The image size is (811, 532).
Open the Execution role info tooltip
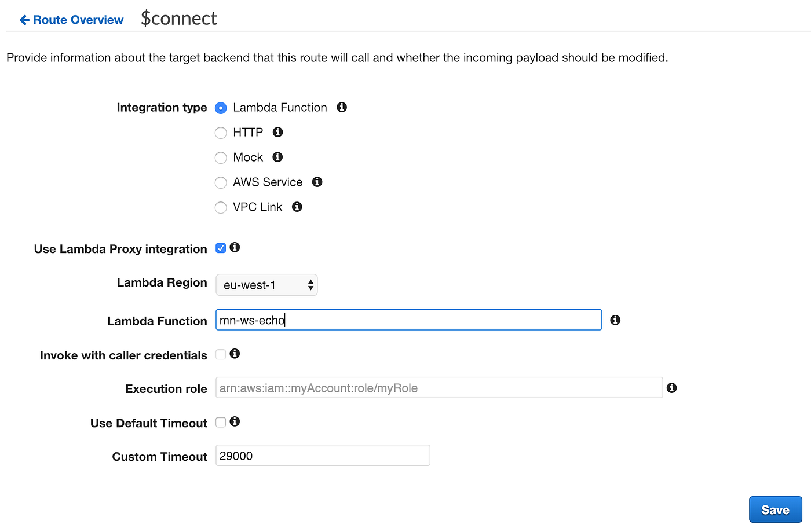[x=671, y=387]
